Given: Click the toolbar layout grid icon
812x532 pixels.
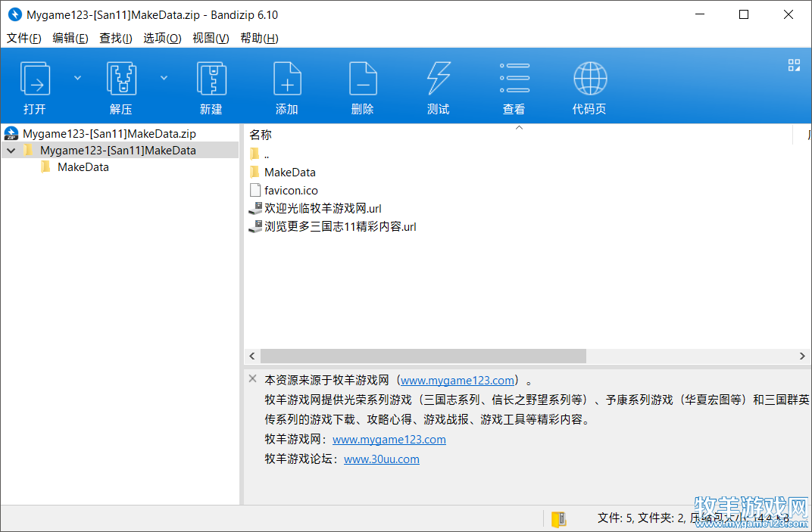Looking at the screenshot, I should (x=794, y=64).
